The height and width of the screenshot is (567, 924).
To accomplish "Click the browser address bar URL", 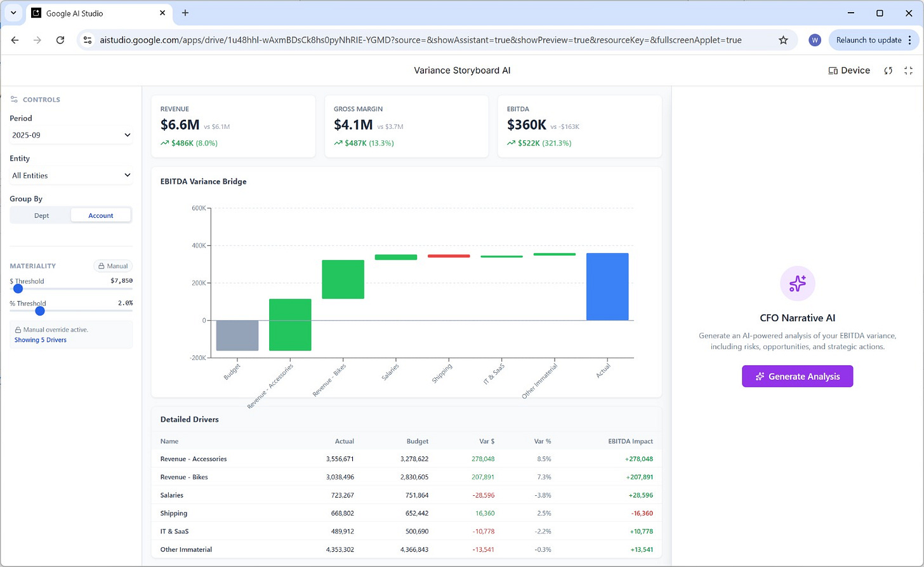I will 421,40.
